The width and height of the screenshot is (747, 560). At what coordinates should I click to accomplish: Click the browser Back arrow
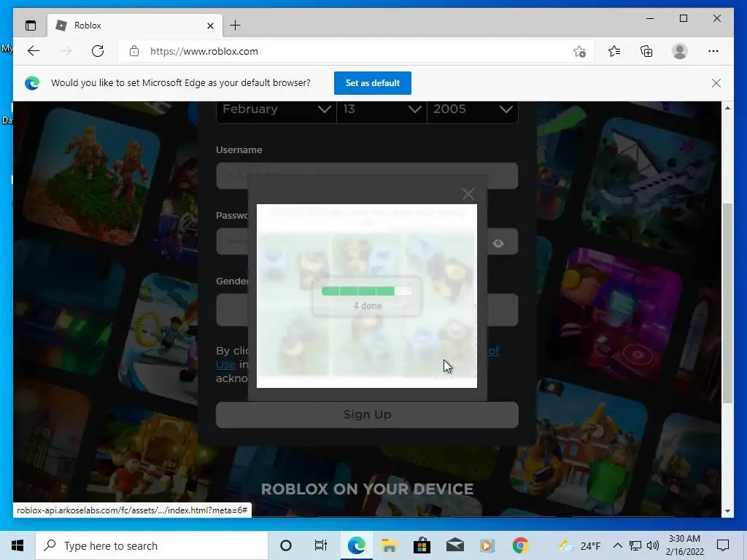(34, 51)
